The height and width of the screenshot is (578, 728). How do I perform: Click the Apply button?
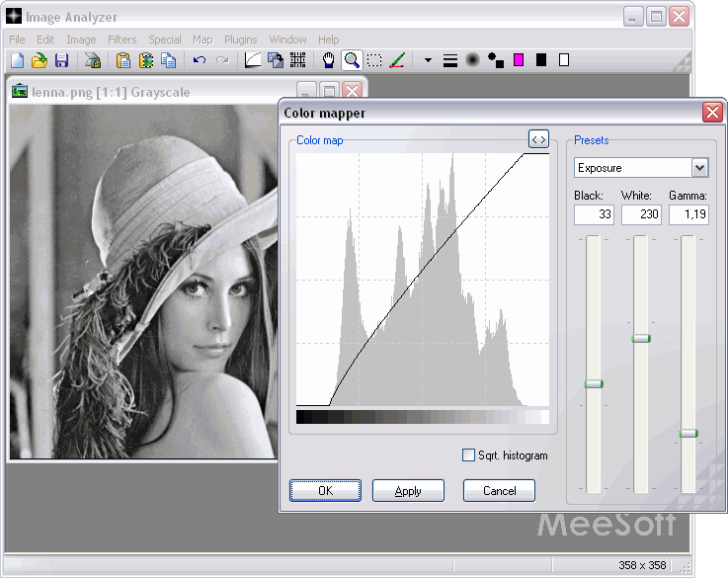click(408, 491)
